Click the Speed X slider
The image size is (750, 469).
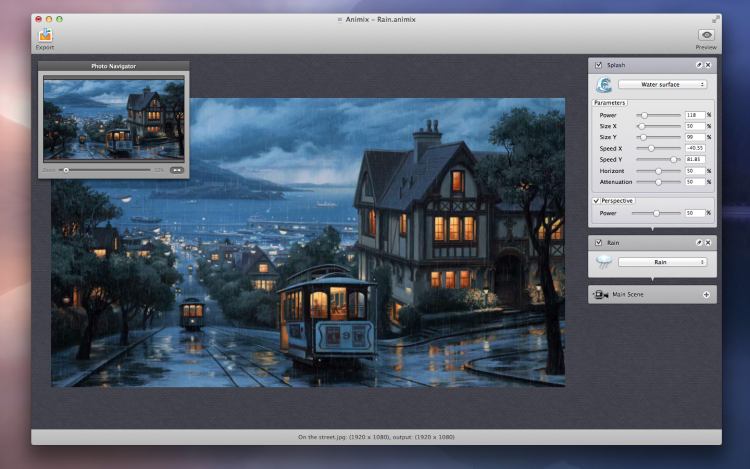(658, 149)
